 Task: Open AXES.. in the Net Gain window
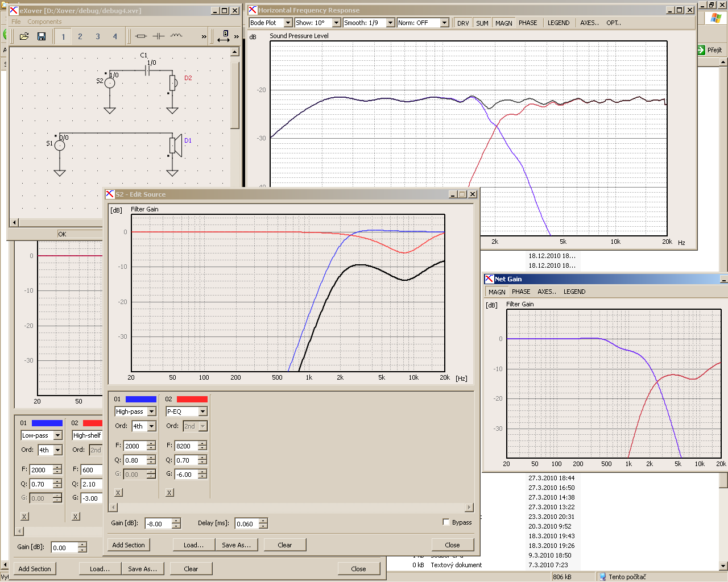pos(547,292)
